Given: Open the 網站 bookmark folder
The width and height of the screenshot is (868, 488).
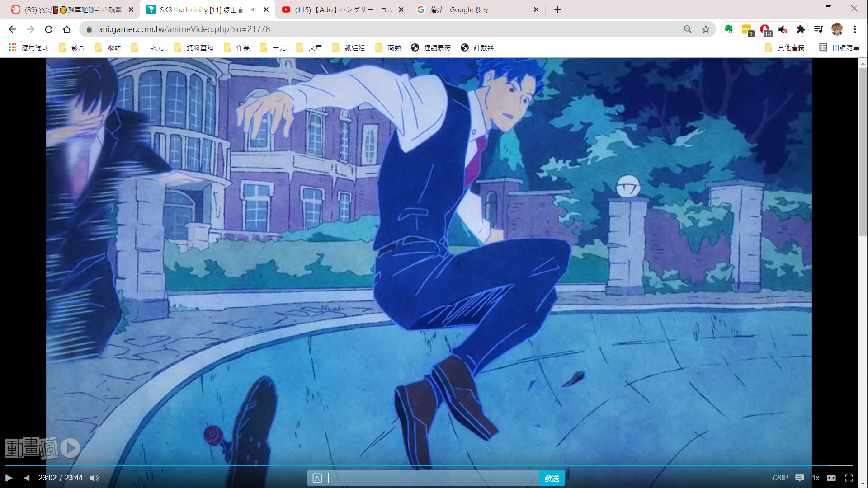Looking at the screenshot, I should (108, 47).
